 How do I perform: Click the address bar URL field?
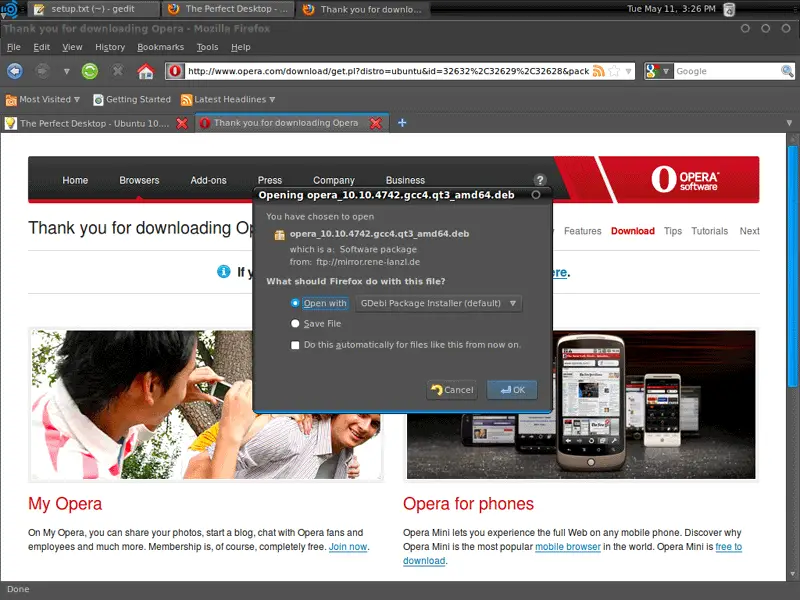point(388,71)
